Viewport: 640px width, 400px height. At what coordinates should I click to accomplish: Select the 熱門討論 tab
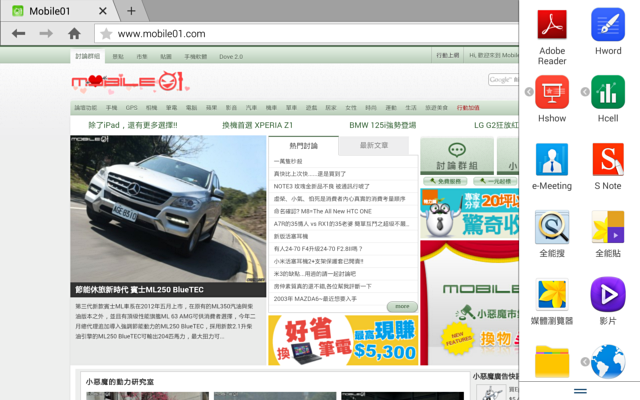coord(303,146)
